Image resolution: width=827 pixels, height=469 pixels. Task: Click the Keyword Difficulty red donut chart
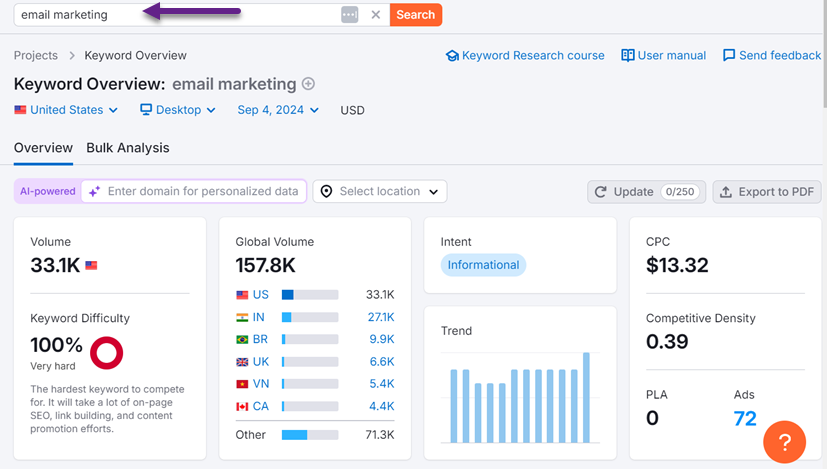(106, 352)
